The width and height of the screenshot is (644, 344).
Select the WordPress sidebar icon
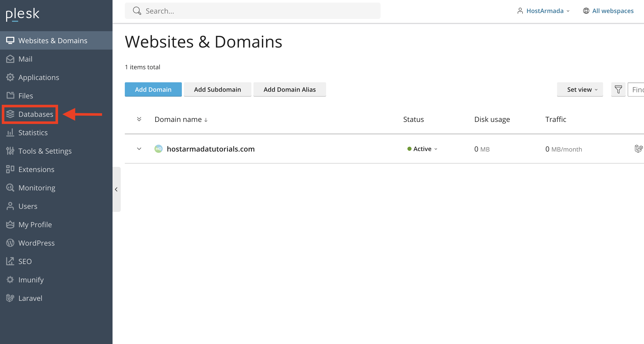10,243
